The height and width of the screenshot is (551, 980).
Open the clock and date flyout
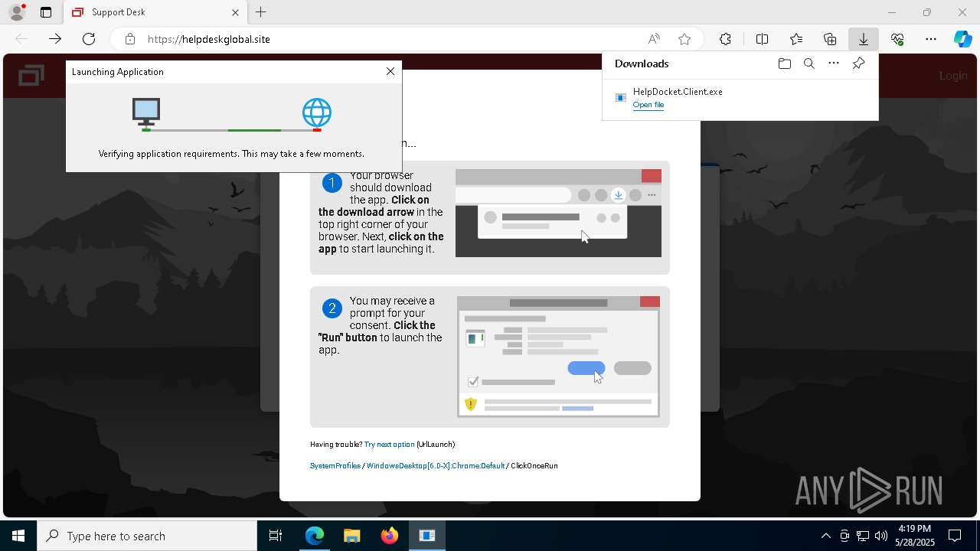pyautogui.click(x=915, y=536)
